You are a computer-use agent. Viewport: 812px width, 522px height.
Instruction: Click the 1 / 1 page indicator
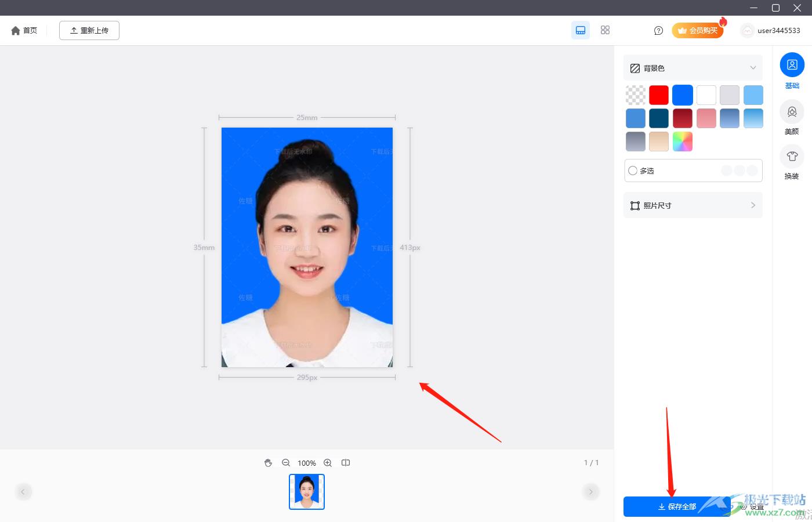591,463
